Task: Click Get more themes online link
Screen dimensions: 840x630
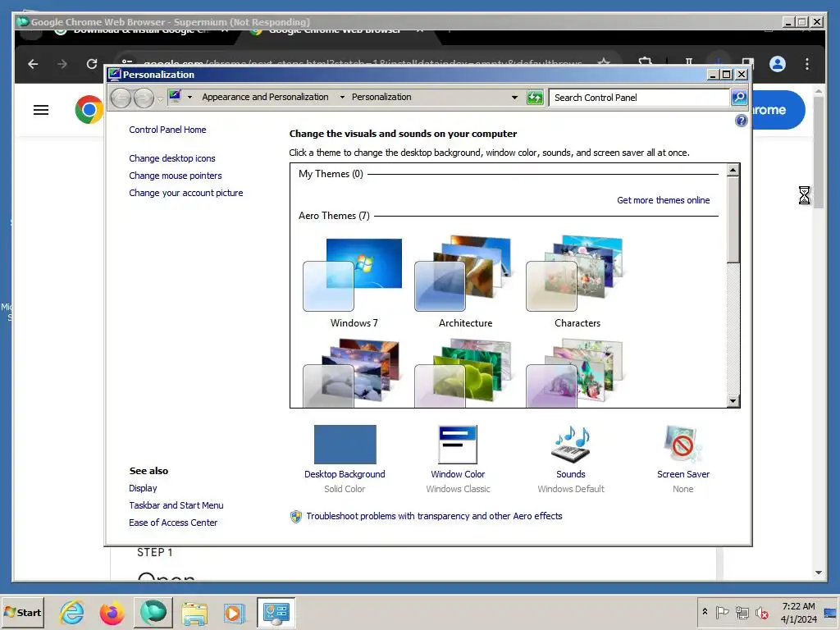Action: (x=663, y=200)
